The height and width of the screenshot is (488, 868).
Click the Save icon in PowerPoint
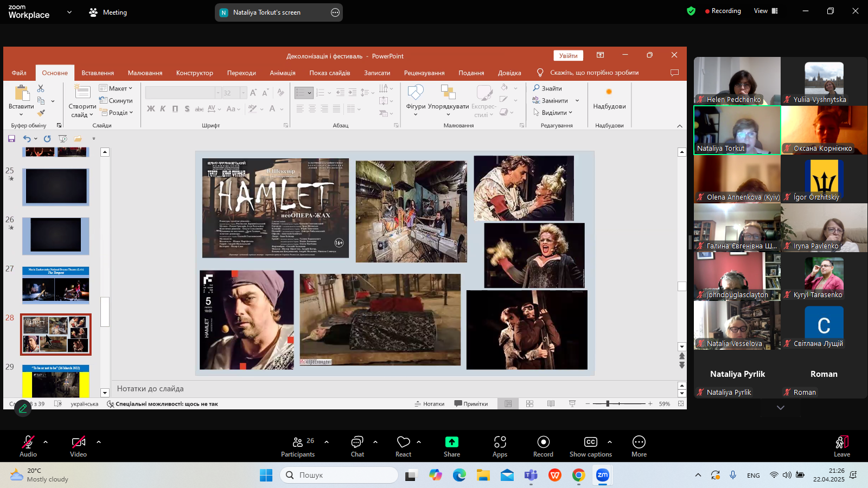(x=11, y=139)
